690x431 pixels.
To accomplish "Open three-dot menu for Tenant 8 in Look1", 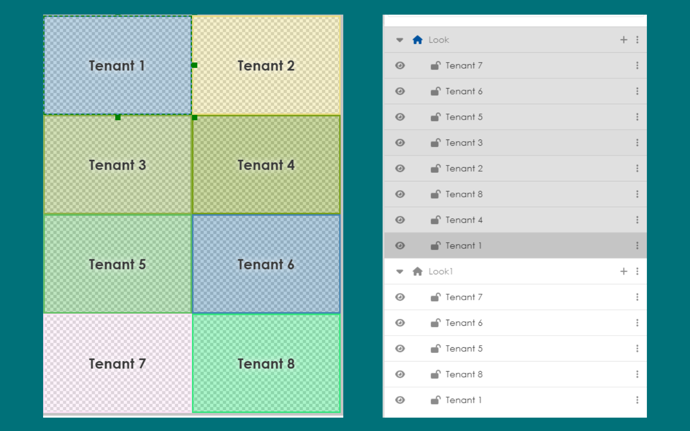I will [x=637, y=374].
